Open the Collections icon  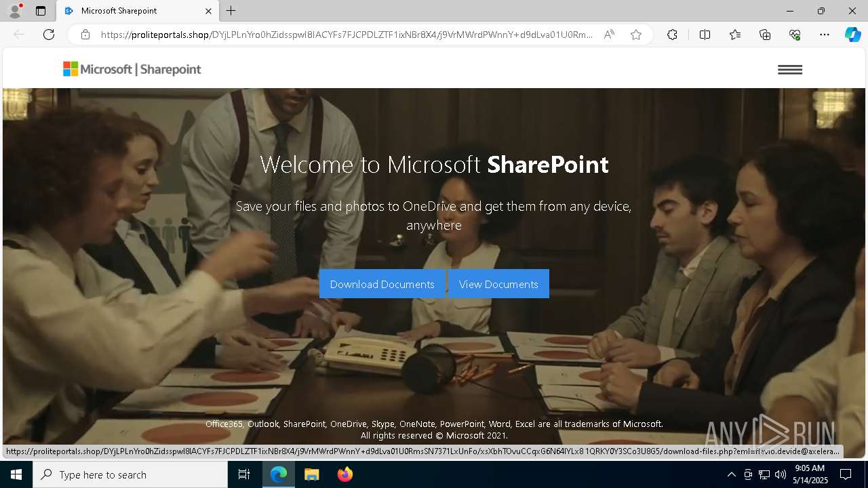tap(765, 35)
